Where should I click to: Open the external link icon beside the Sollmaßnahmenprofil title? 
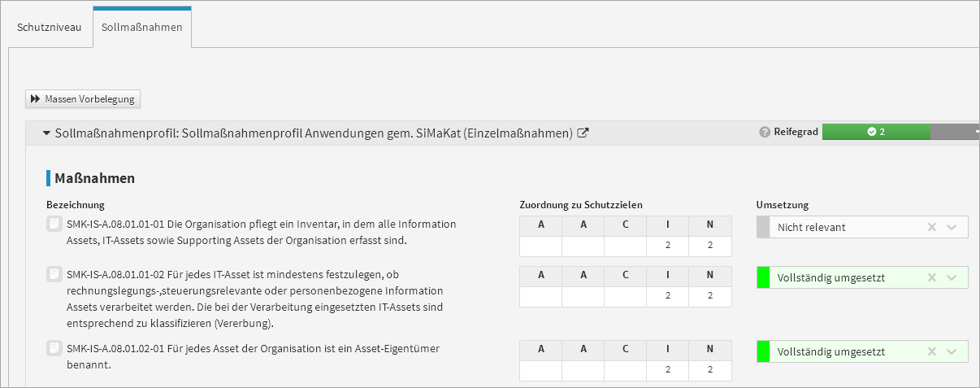(x=583, y=133)
